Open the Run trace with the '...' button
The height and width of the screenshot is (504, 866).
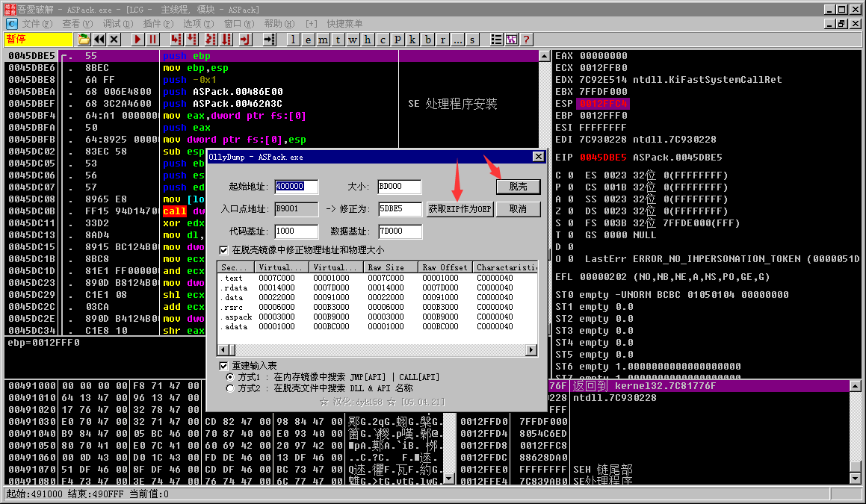tap(457, 39)
